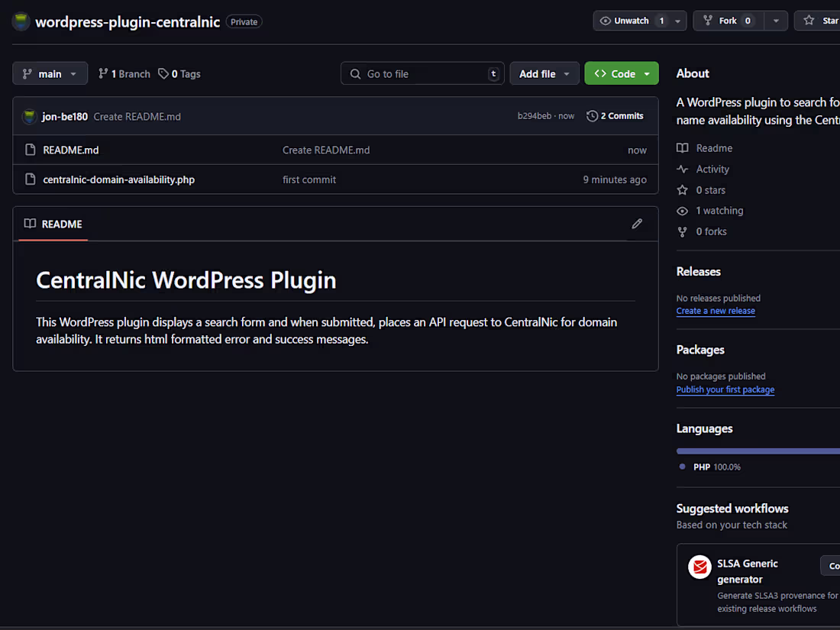Screen dimensions: 840x630
Task: Click Unwatch to change notification settings
Action: tap(632, 21)
